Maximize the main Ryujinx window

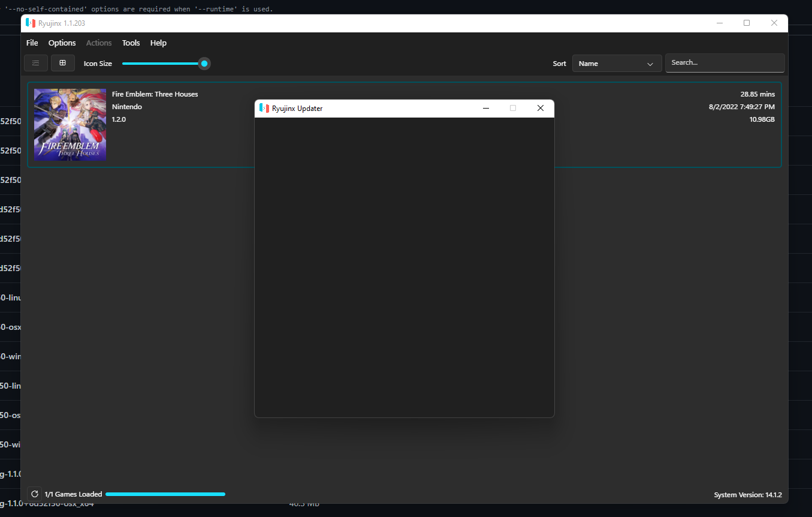tap(747, 23)
